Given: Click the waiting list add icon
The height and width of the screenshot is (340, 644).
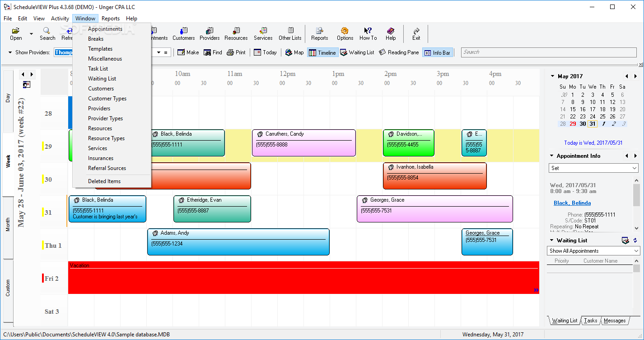Looking at the screenshot, I should point(625,241).
